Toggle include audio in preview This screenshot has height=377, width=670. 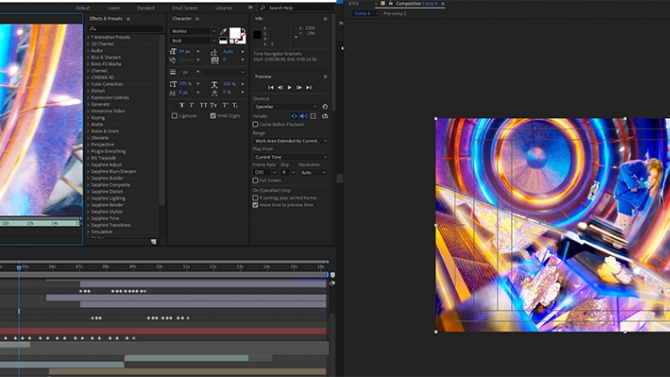point(303,116)
